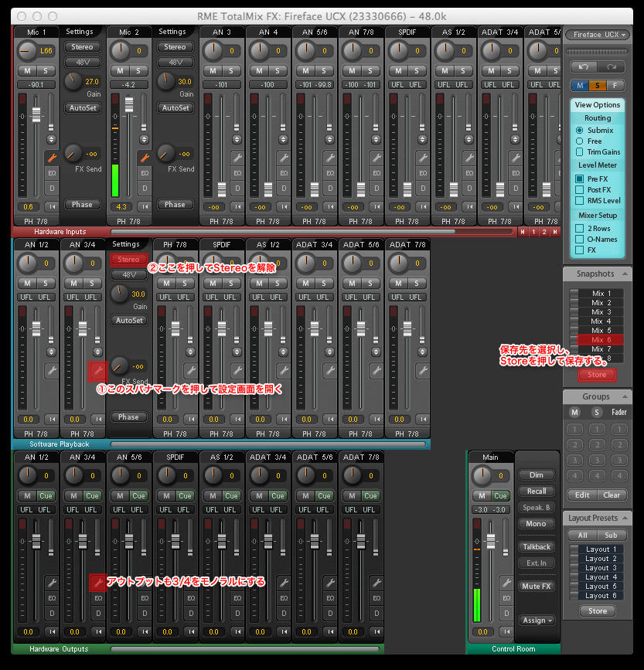Click the Hardware Inputs horizontal scrollbar
The image size is (644, 670).
click(x=311, y=231)
